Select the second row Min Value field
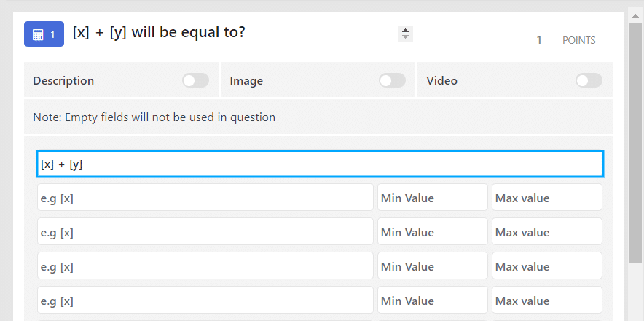The width and height of the screenshot is (644, 321). 433,231
